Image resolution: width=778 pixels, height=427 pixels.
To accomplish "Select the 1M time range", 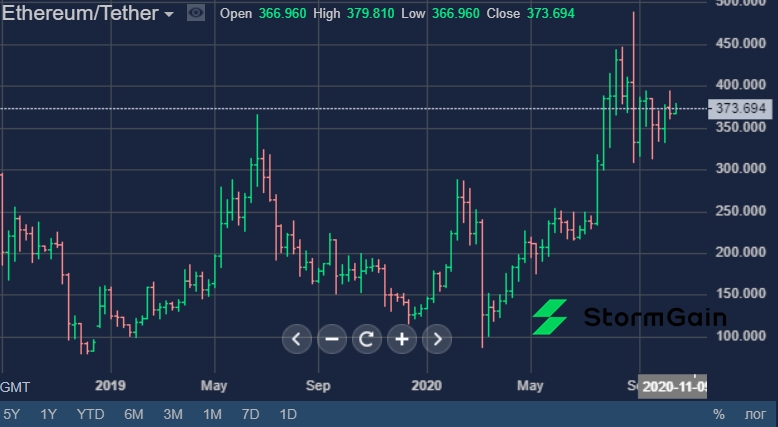I will pyautogui.click(x=212, y=414).
